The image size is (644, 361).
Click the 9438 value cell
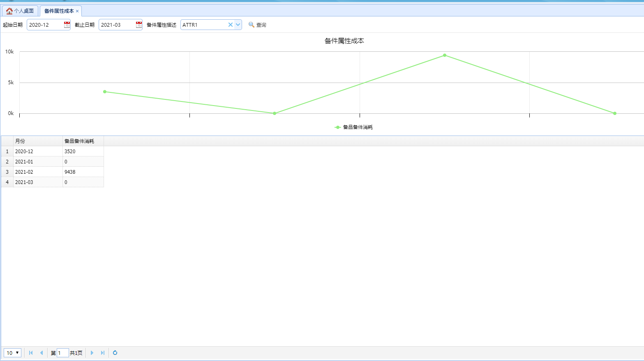[83, 172]
